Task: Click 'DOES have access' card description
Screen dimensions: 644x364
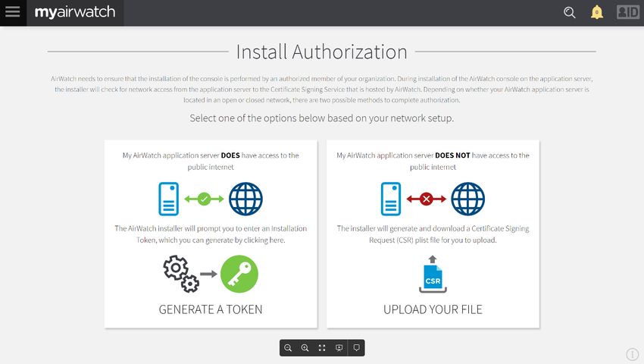Action: pos(211,162)
